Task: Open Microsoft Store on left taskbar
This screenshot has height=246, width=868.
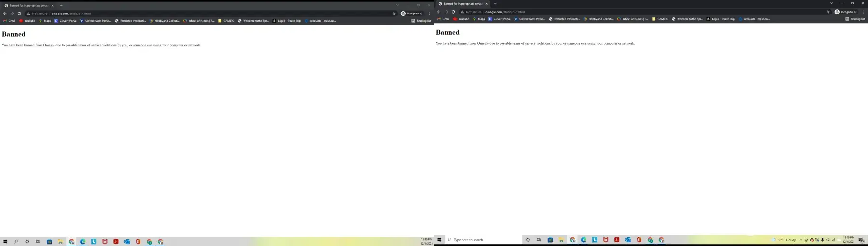Action: (49, 242)
